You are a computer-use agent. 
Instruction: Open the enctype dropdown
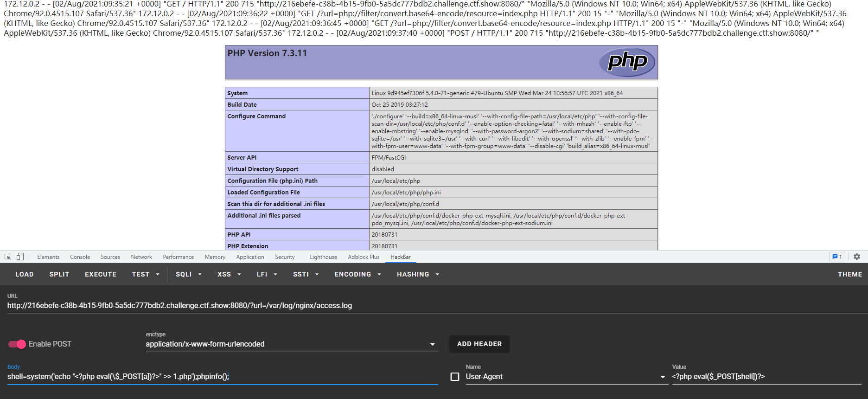point(292,344)
